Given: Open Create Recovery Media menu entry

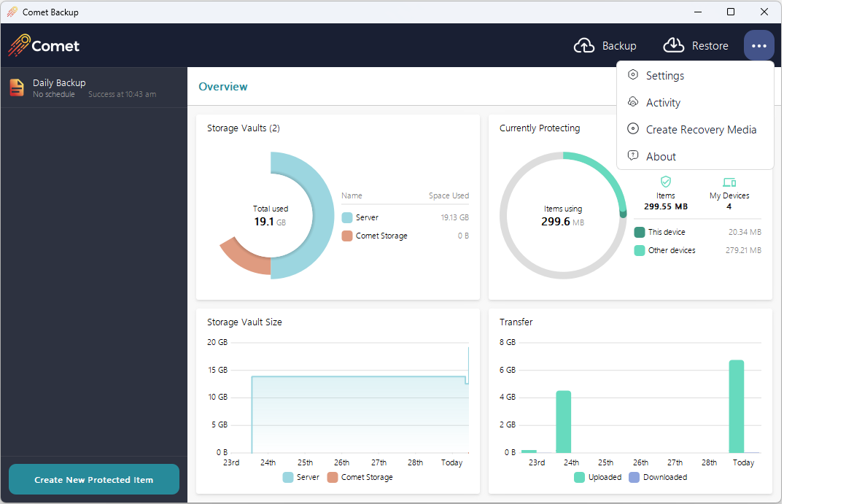Looking at the screenshot, I should 701,129.
